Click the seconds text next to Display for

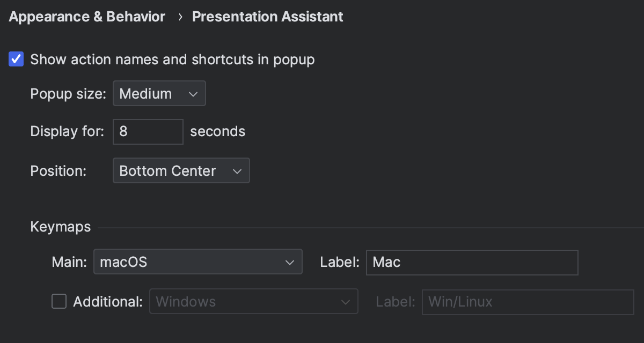click(217, 131)
